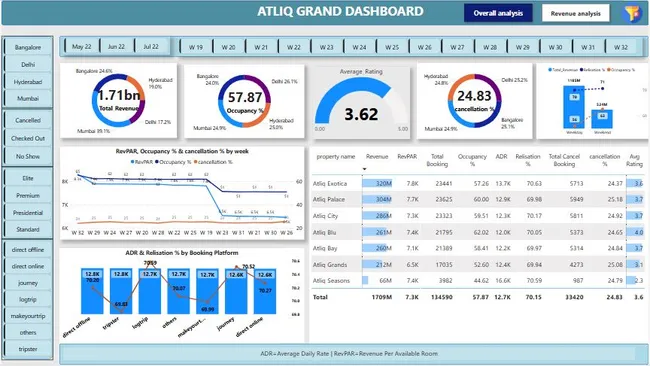Click the 24.83 cancellation % donut
Image resolution: width=650 pixels, height=366 pixels.
coord(474,101)
